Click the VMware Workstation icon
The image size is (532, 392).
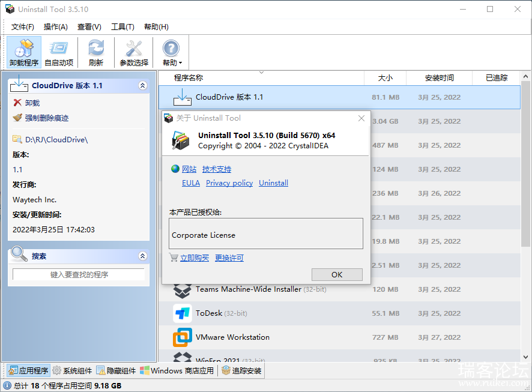click(x=183, y=337)
